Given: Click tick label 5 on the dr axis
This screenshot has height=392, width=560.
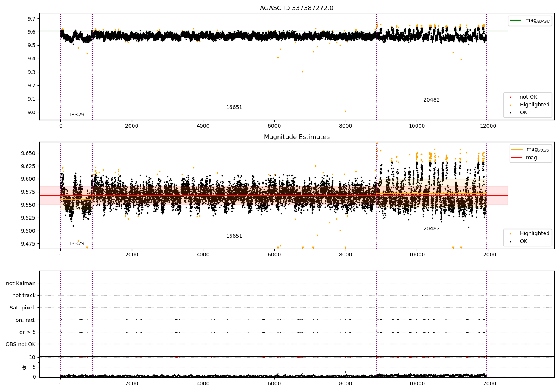Looking at the screenshot, I should tap(34, 367).
